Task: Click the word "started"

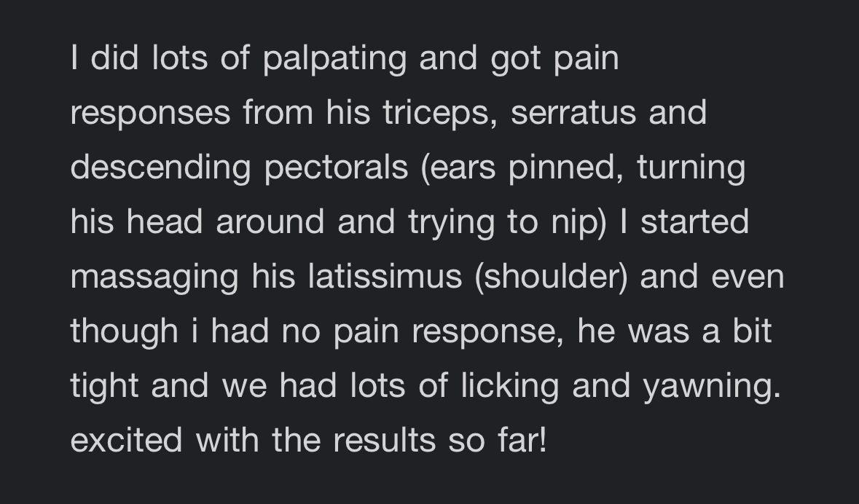Action: click(694, 221)
